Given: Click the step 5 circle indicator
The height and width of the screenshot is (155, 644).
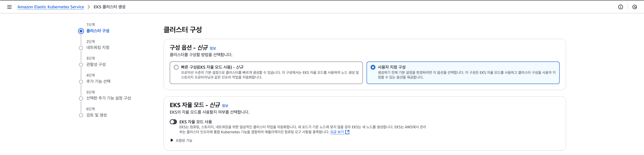Looking at the screenshot, I should pos(81,99).
